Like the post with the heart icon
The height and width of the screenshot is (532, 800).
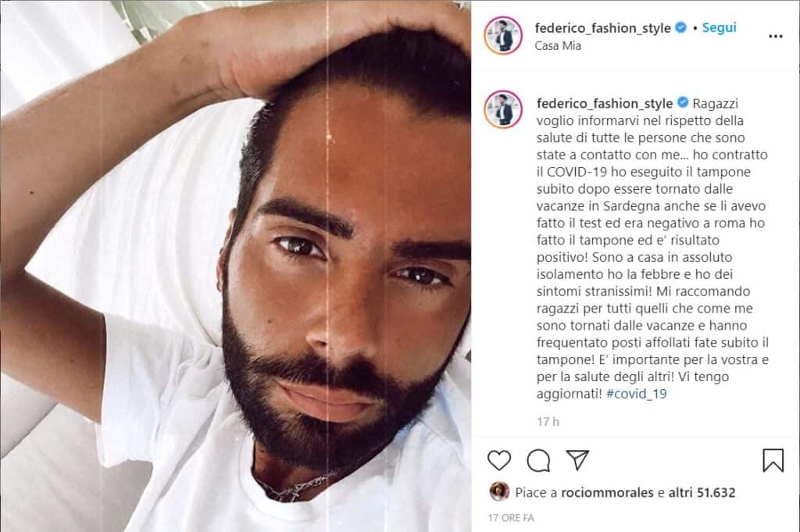499,460
